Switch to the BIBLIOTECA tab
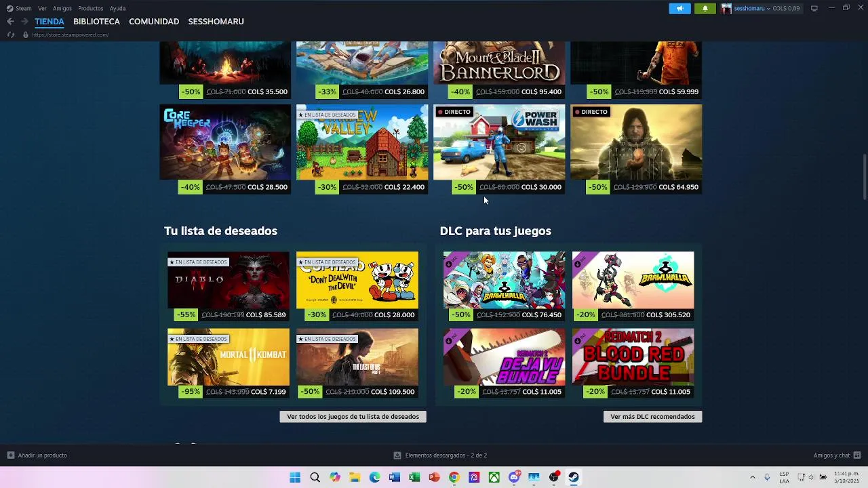This screenshot has height=488, width=868. [96, 22]
